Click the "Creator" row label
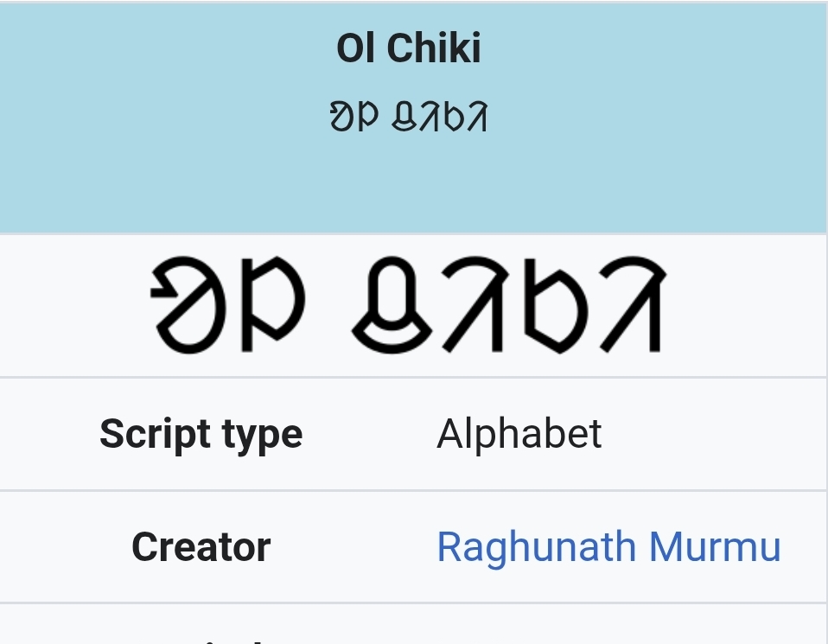Viewport: 828px width, 644px height. tap(201, 546)
